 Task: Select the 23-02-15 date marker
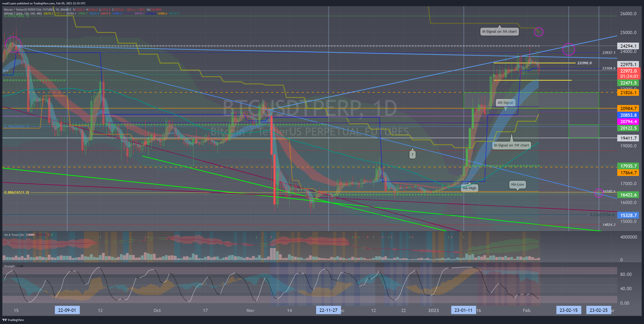tap(569, 310)
